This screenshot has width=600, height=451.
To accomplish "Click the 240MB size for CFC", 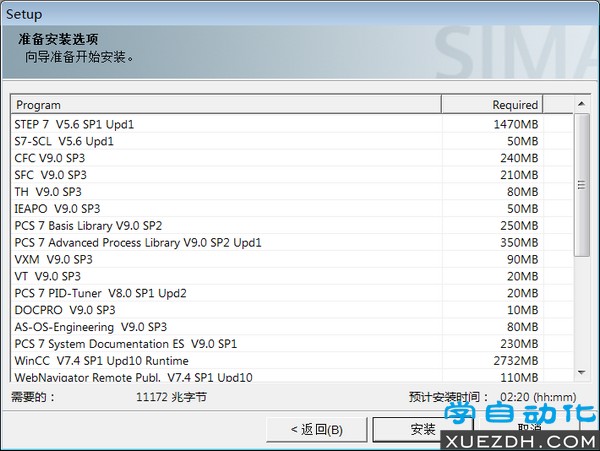I will (x=519, y=158).
